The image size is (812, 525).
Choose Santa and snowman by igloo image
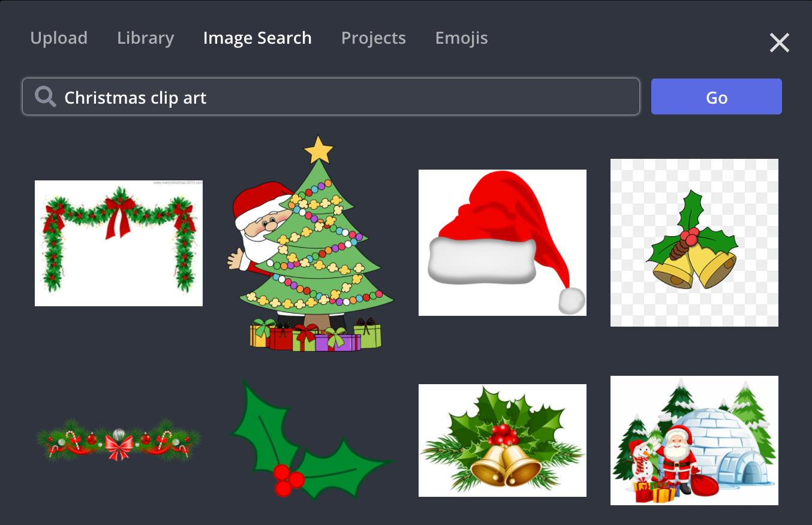point(694,440)
